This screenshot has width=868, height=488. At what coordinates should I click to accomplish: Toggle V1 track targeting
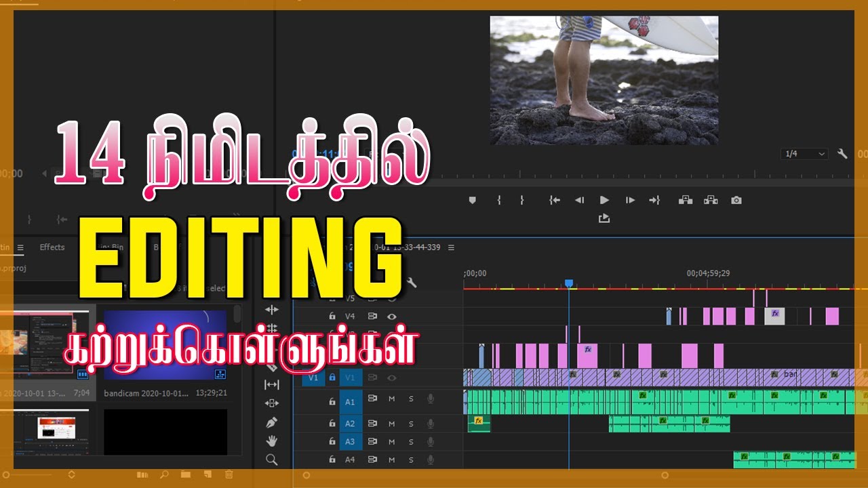pos(351,378)
